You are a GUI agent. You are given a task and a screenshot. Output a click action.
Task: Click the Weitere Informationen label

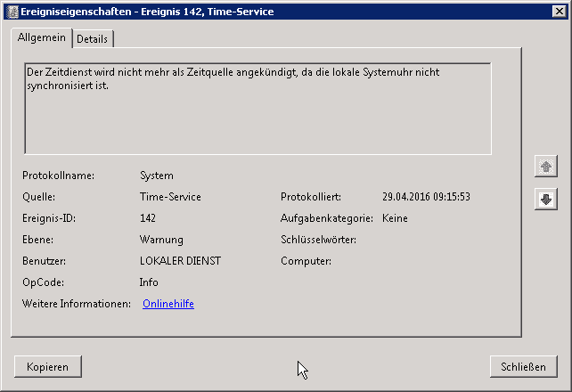[x=77, y=304]
